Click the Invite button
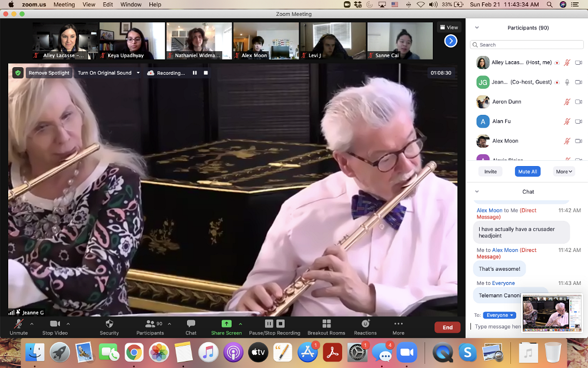The height and width of the screenshot is (368, 588). 490,171
